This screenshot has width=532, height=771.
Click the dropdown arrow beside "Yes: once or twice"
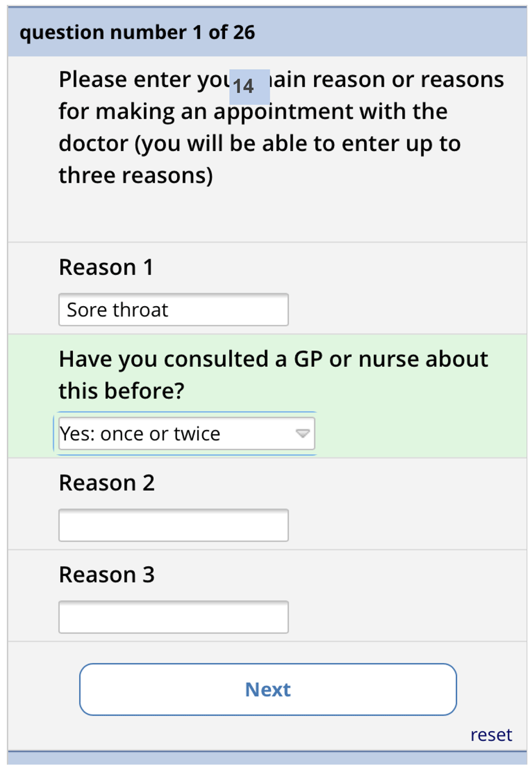302,433
